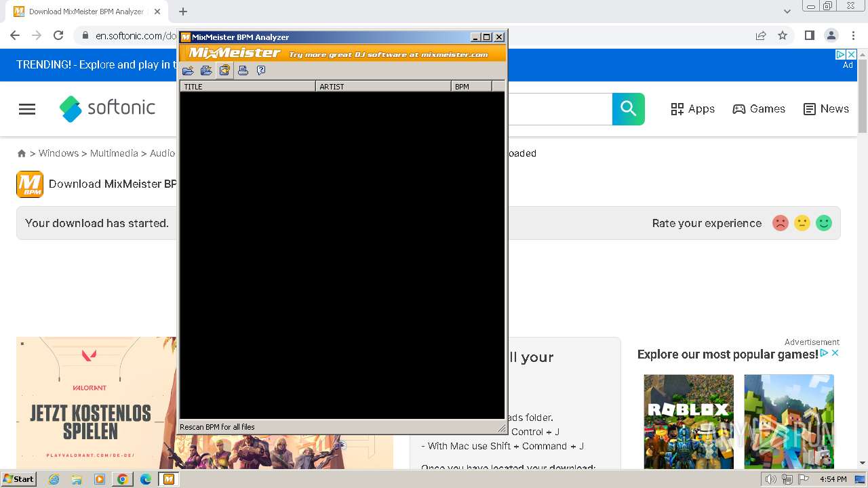Close the top banner ad X

pyautogui.click(x=852, y=54)
